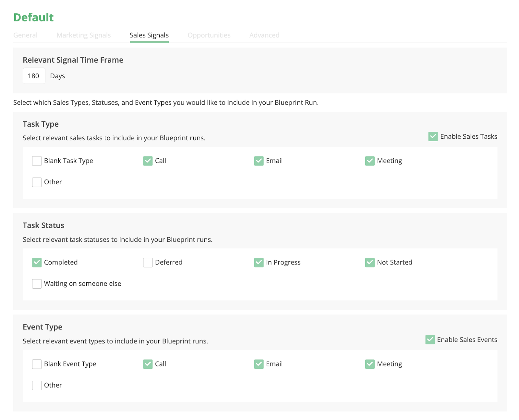Open the Advanced tab
Image resolution: width=519 pixels, height=420 pixels.
[x=264, y=35]
